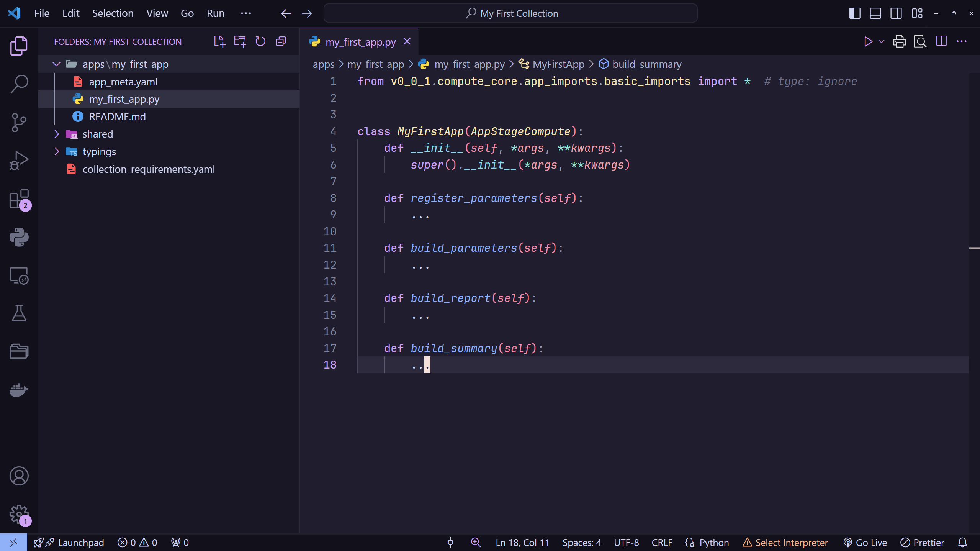Refresh the Explorer folder view

click(x=260, y=41)
